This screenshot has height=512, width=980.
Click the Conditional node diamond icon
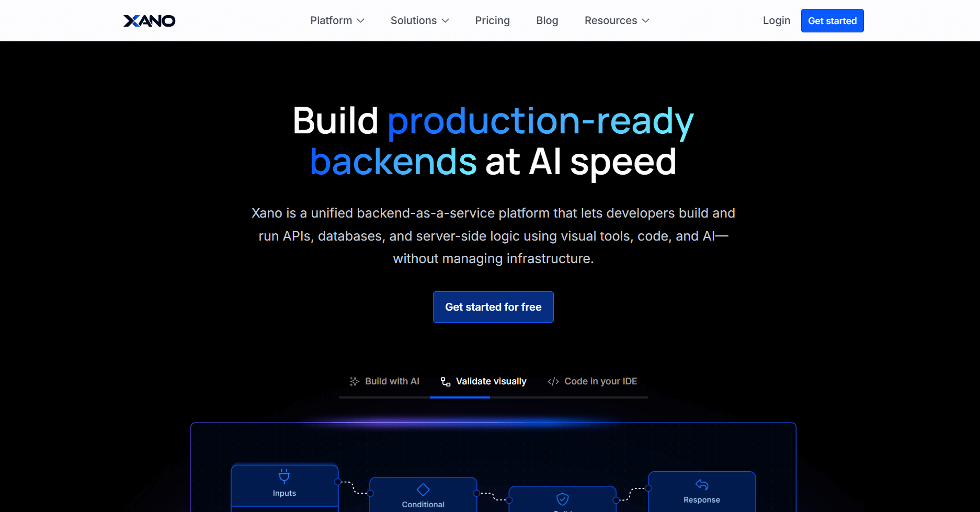click(x=423, y=490)
